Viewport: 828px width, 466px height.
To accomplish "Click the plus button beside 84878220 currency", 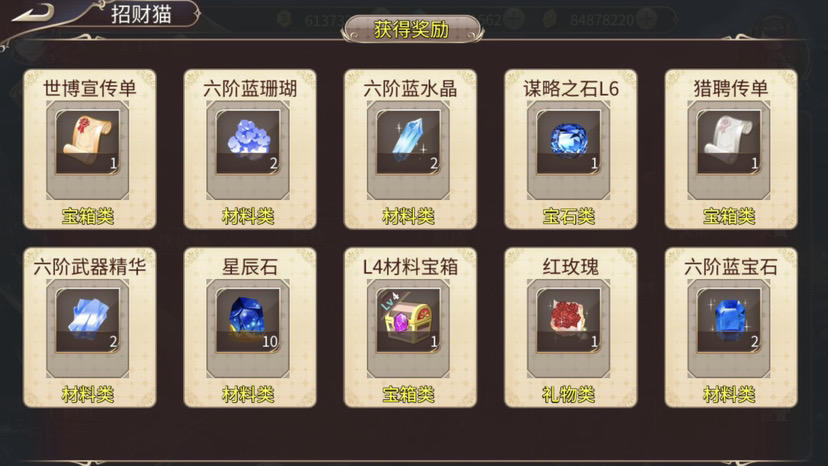I will click(647, 20).
